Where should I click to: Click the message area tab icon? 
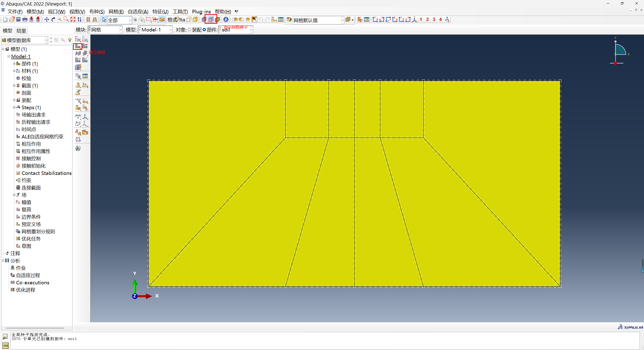(5, 337)
